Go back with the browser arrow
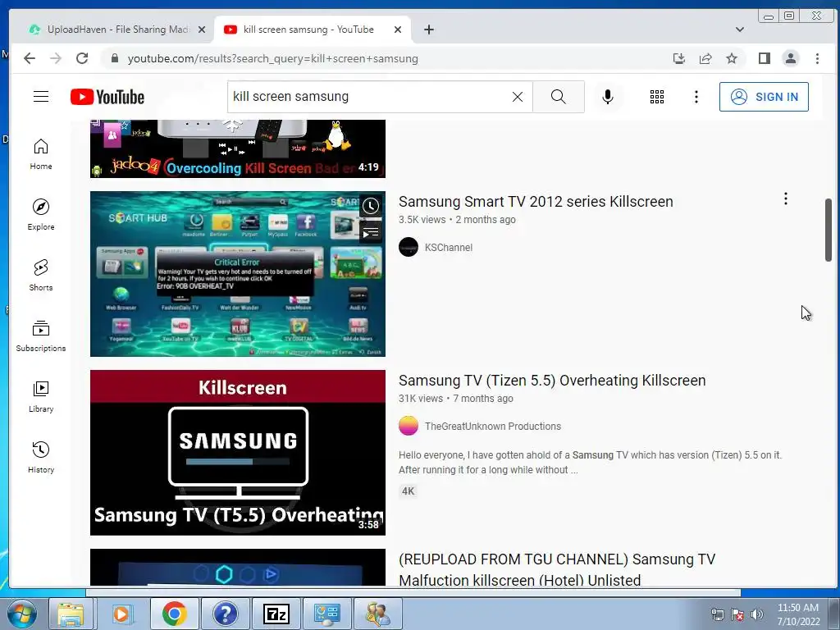 pyautogui.click(x=30, y=58)
